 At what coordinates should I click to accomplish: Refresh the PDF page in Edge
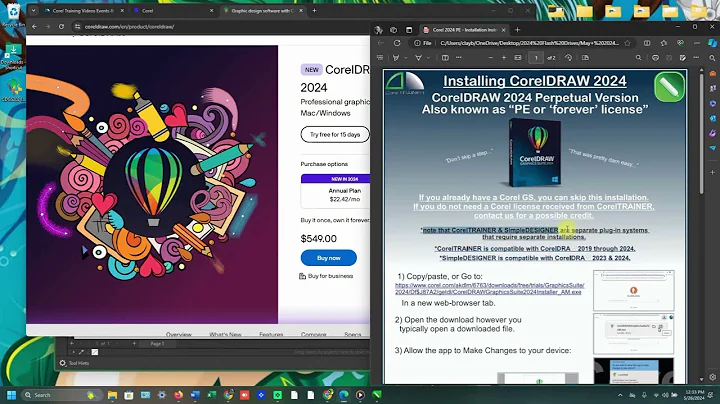click(397, 43)
